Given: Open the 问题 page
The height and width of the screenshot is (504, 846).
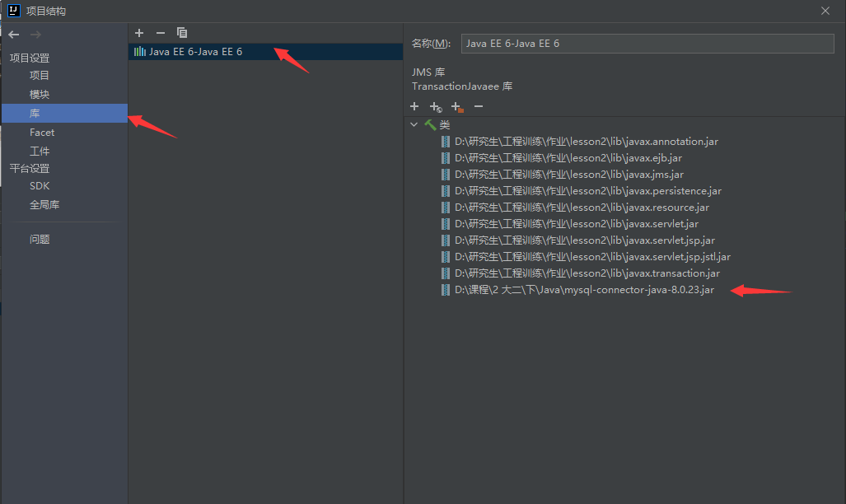Looking at the screenshot, I should [x=40, y=239].
